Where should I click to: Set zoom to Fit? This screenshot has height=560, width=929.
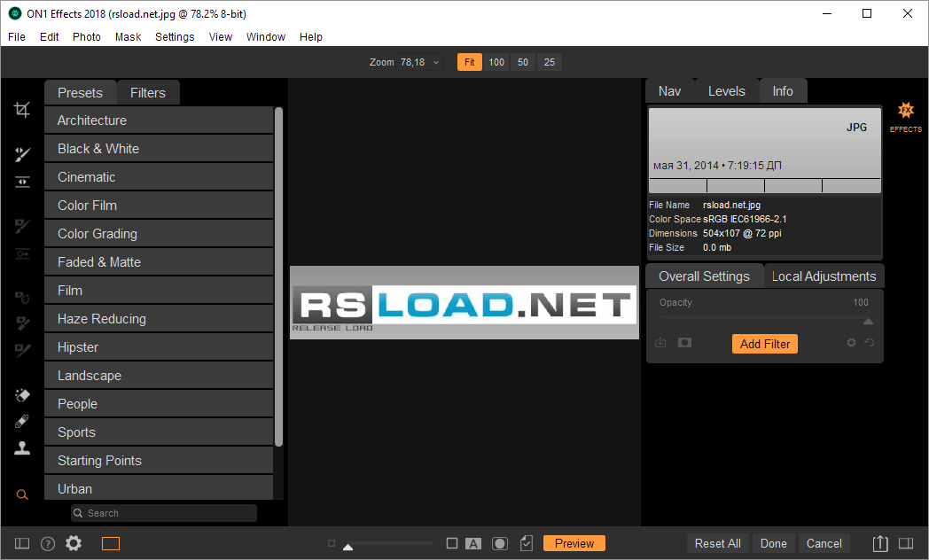coord(469,62)
